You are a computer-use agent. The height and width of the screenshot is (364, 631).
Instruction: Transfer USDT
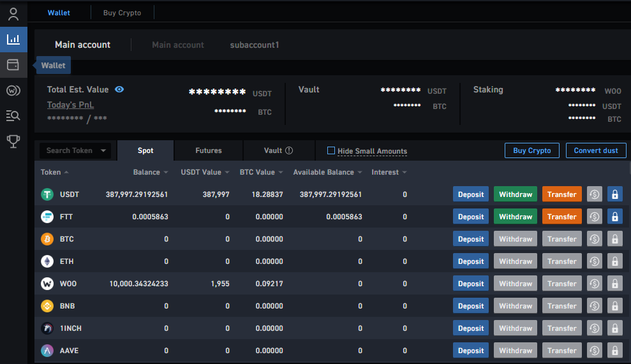click(562, 194)
